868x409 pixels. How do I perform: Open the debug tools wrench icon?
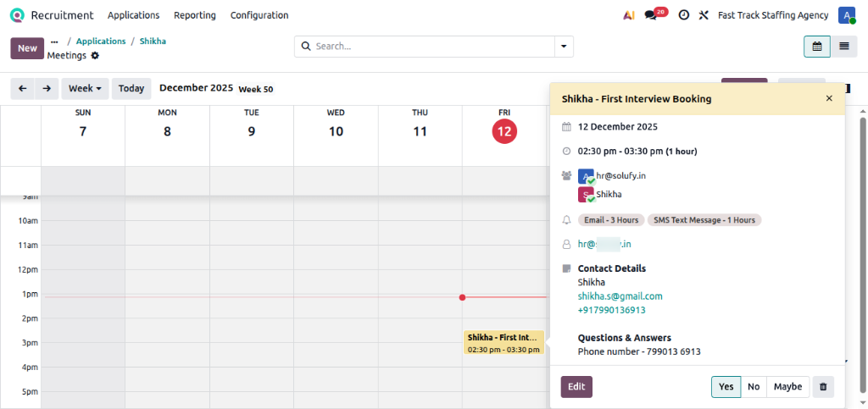pos(704,15)
